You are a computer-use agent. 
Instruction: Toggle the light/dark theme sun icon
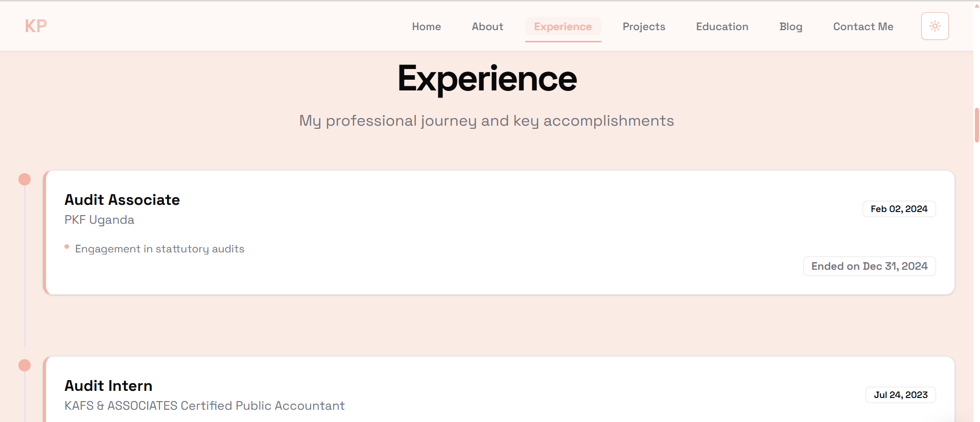[935, 26]
